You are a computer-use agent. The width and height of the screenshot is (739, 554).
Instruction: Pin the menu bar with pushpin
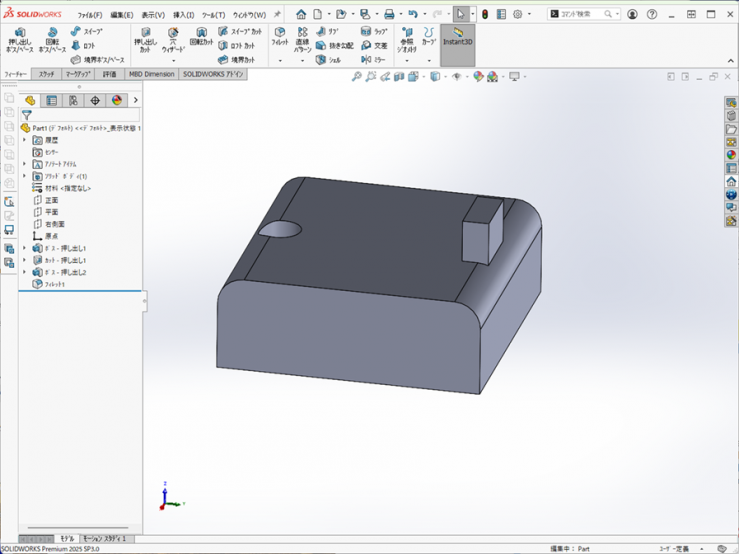[277, 14]
